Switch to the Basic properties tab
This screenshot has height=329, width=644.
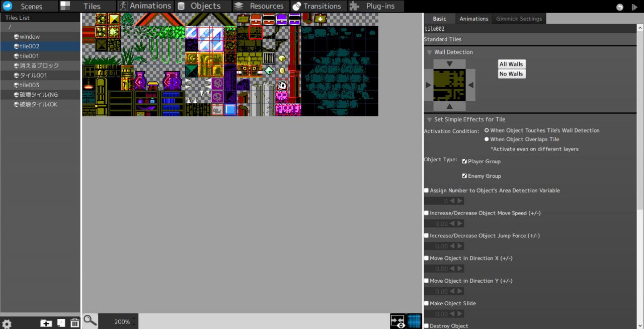tap(439, 19)
